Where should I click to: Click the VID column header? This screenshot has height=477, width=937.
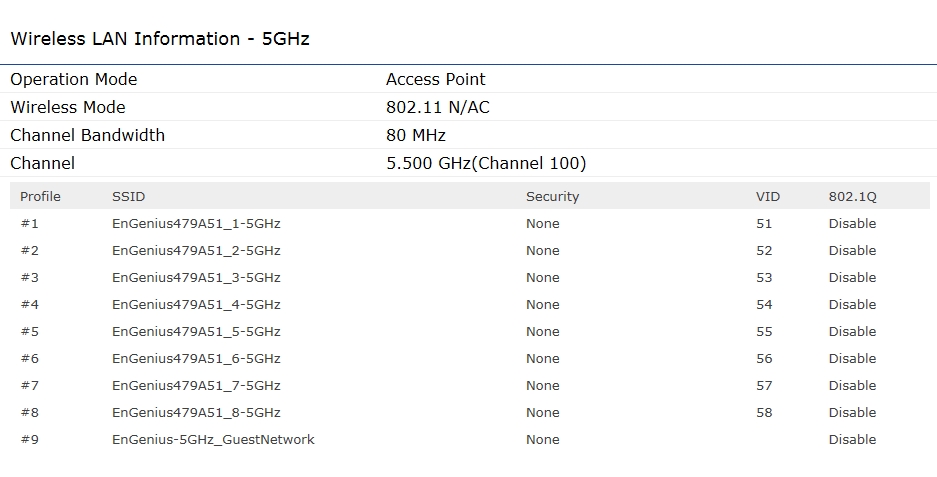(x=767, y=196)
